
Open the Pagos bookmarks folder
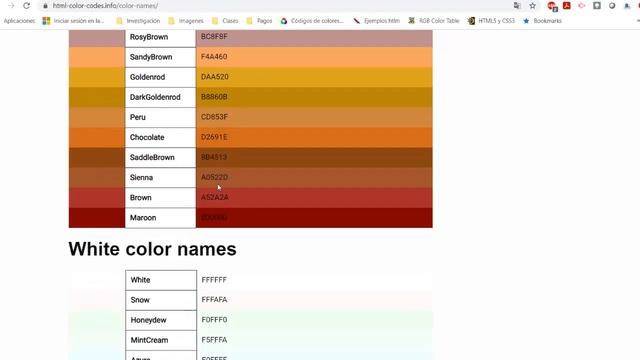coord(259,21)
